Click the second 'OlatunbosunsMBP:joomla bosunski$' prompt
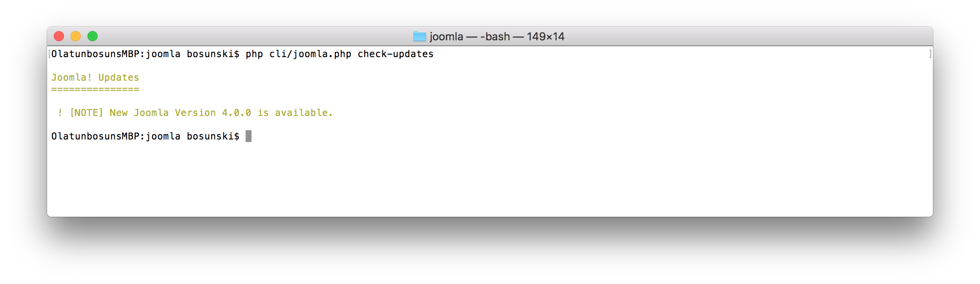Image resolution: width=980 pixels, height=284 pixels. (x=145, y=136)
